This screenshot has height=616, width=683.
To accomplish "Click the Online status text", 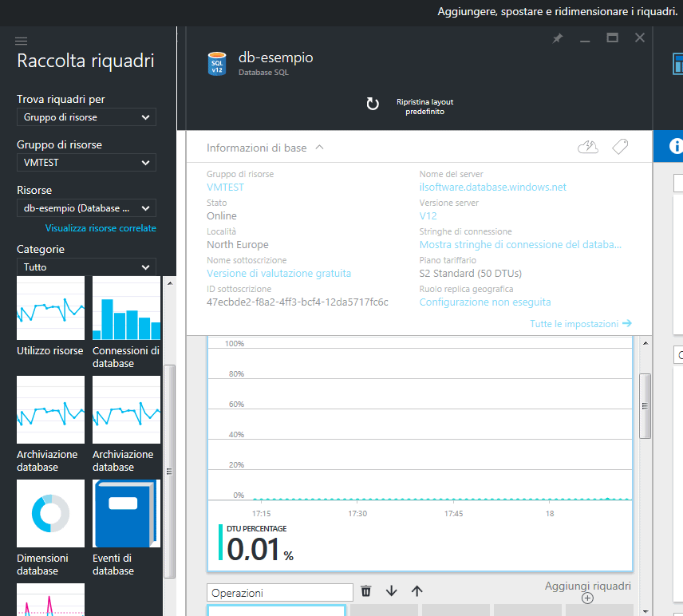I will pyautogui.click(x=222, y=216).
